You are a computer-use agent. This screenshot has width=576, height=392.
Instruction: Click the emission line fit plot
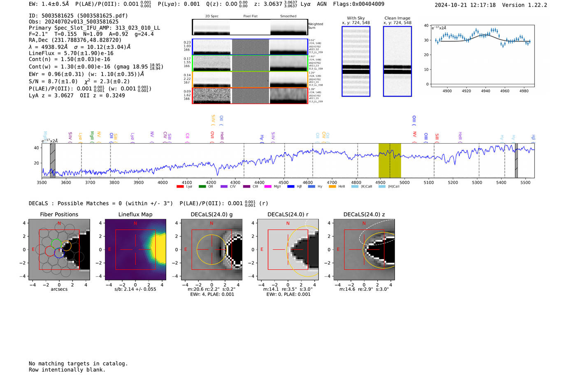click(483, 56)
